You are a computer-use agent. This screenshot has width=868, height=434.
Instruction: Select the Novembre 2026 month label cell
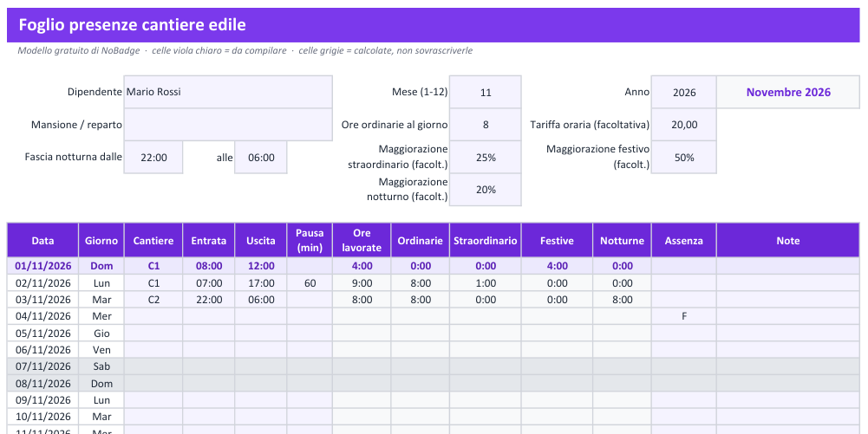[x=788, y=92]
